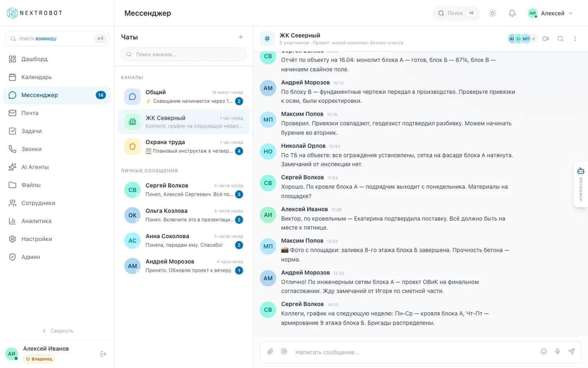Click the Найти команду search field
The width and height of the screenshot is (588, 368).
tap(57, 39)
